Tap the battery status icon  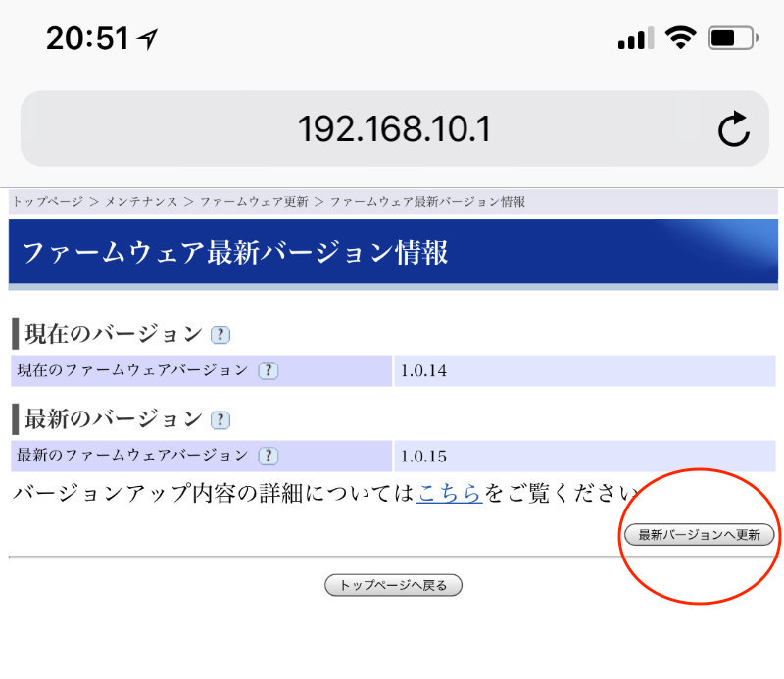tap(732, 38)
